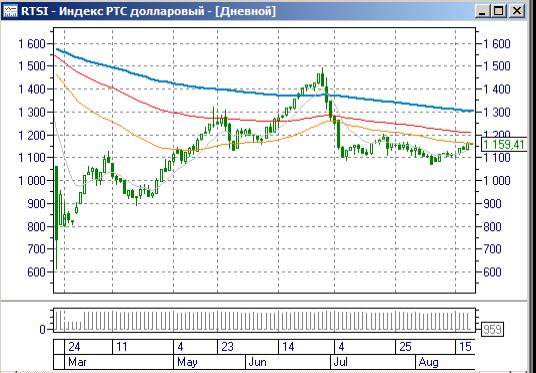Click the 'May' month label on the time axis
Screen dimensions: 536x373
tap(187, 362)
